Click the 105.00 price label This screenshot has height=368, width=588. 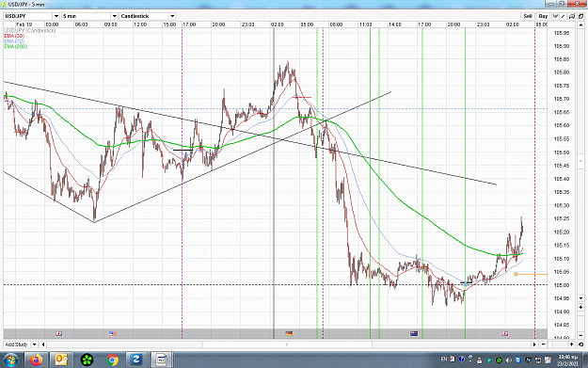[x=562, y=285]
